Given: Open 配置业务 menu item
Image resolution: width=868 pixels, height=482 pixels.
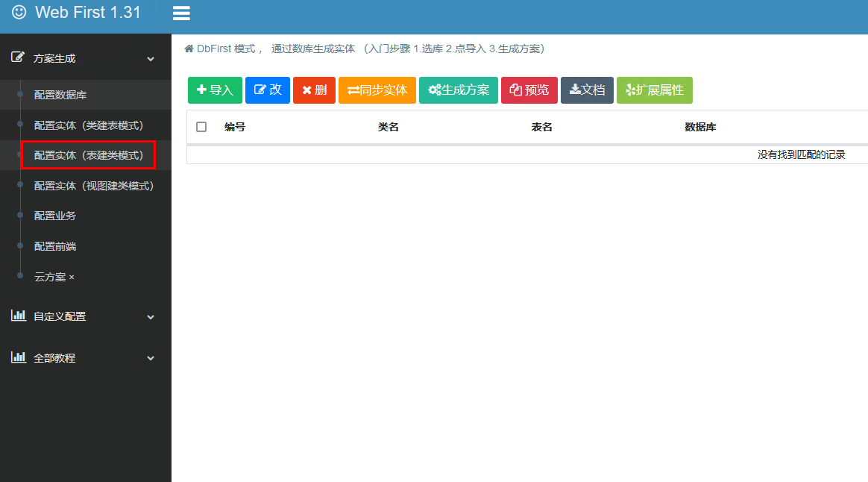Looking at the screenshot, I should 85,216.
